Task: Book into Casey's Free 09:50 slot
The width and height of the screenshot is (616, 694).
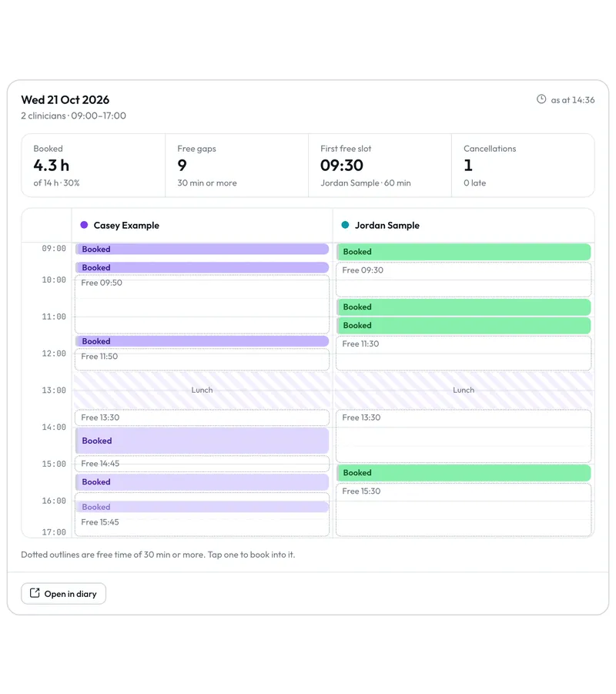Action: (203, 304)
